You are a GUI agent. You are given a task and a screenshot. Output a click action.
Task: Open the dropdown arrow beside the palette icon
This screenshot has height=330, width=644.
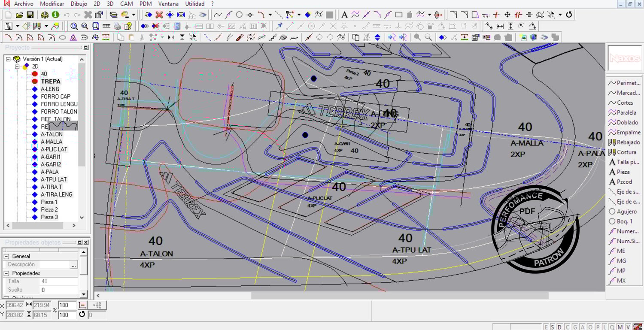point(134,15)
